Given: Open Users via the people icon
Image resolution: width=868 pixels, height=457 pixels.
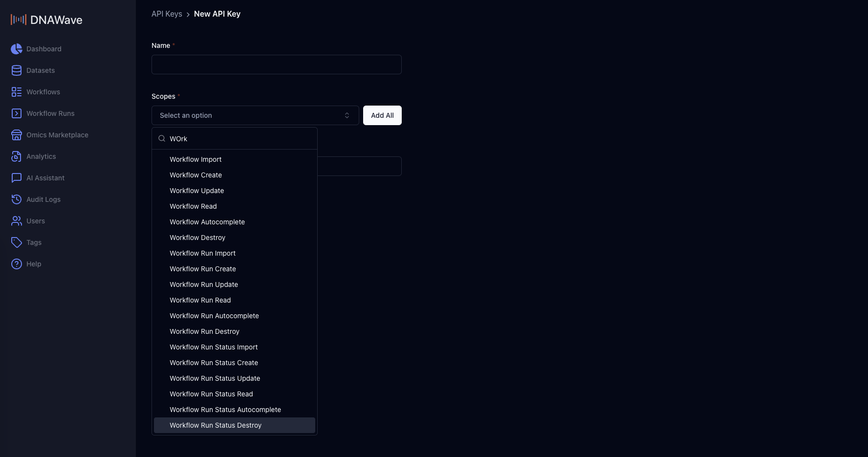Looking at the screenshot, I should tap(16, 220).
